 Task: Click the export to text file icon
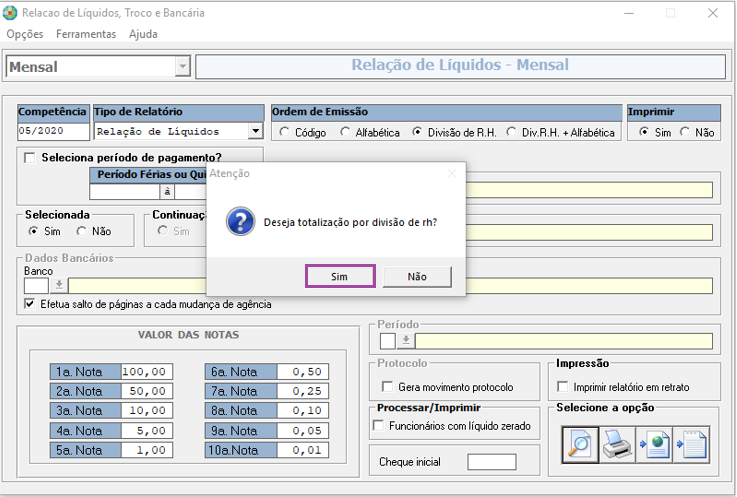point(691,444)
